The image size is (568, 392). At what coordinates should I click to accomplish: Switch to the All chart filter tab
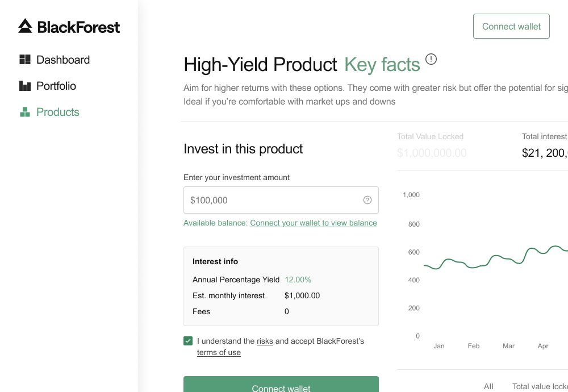pos(488,386)
